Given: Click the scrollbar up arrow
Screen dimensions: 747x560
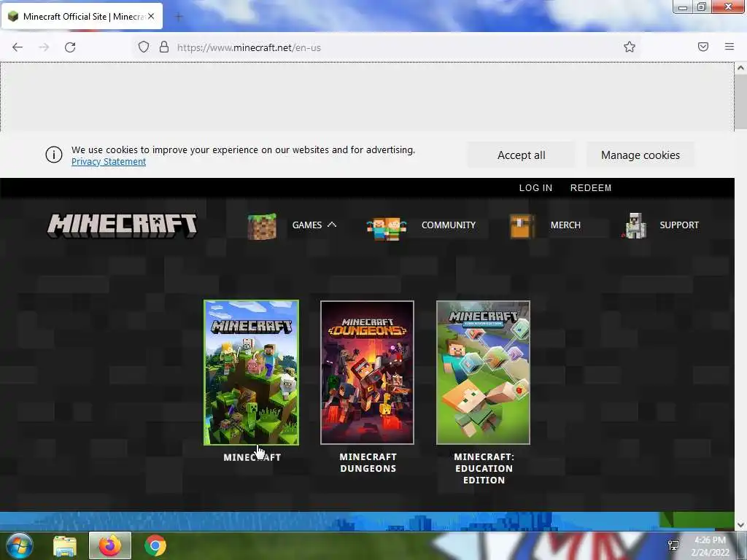Looking at the screenshot, I should pos(740,68).
